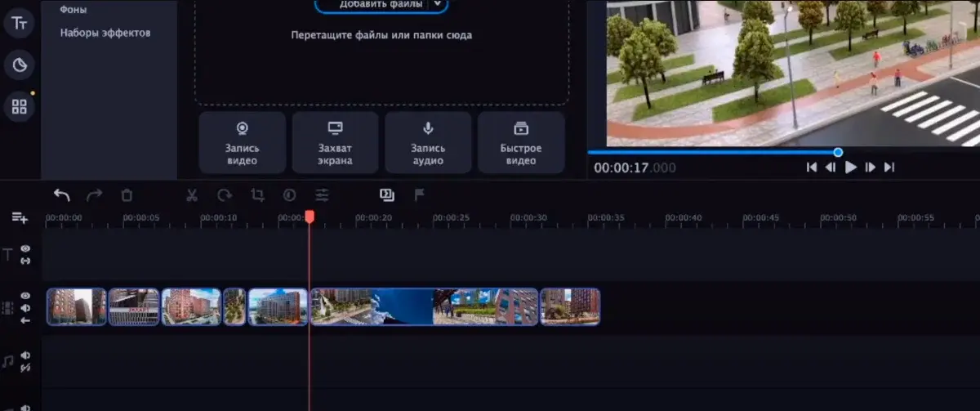
Task: Step back one frame
Action: (x=831, y=168)
